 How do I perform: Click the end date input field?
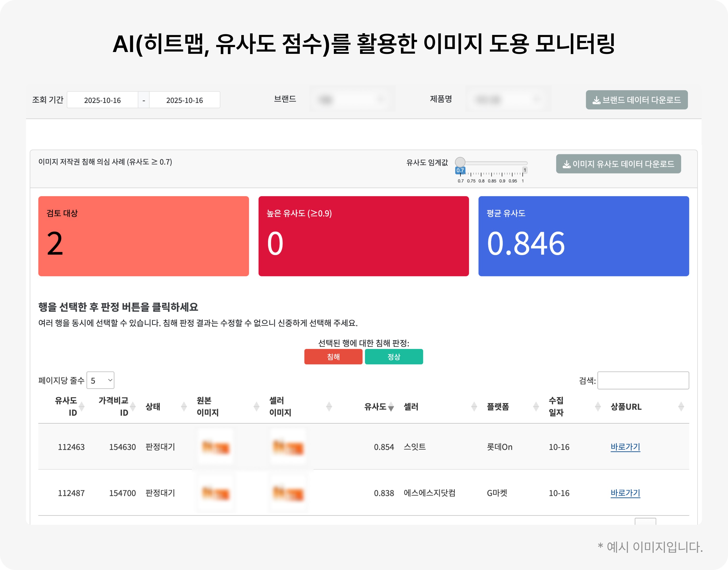[185, 100]
